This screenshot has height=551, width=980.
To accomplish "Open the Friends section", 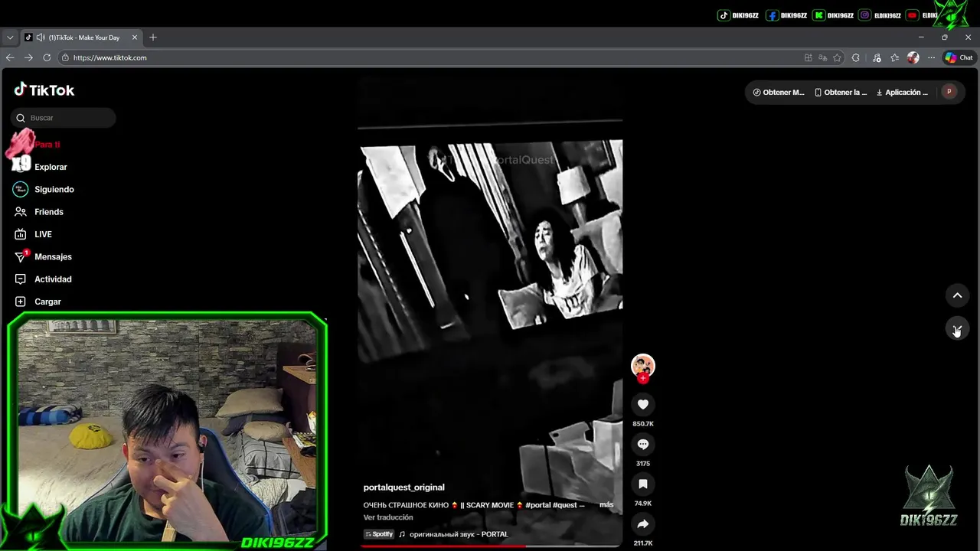I will [48, 212].
